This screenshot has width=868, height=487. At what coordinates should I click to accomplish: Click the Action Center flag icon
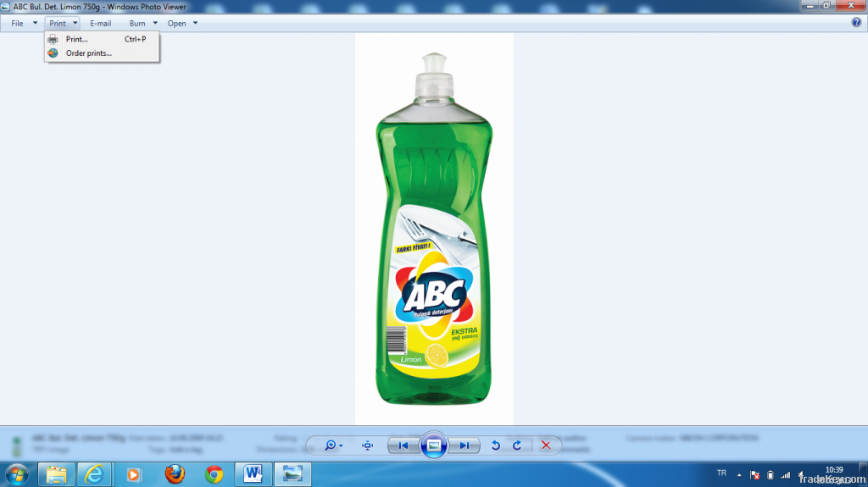(x=754, y=475)
